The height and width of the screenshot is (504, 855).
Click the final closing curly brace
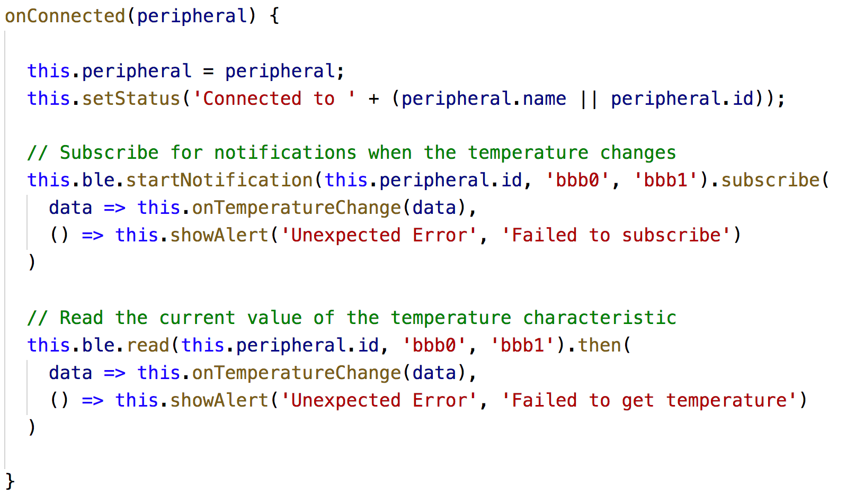pos(10,482)
